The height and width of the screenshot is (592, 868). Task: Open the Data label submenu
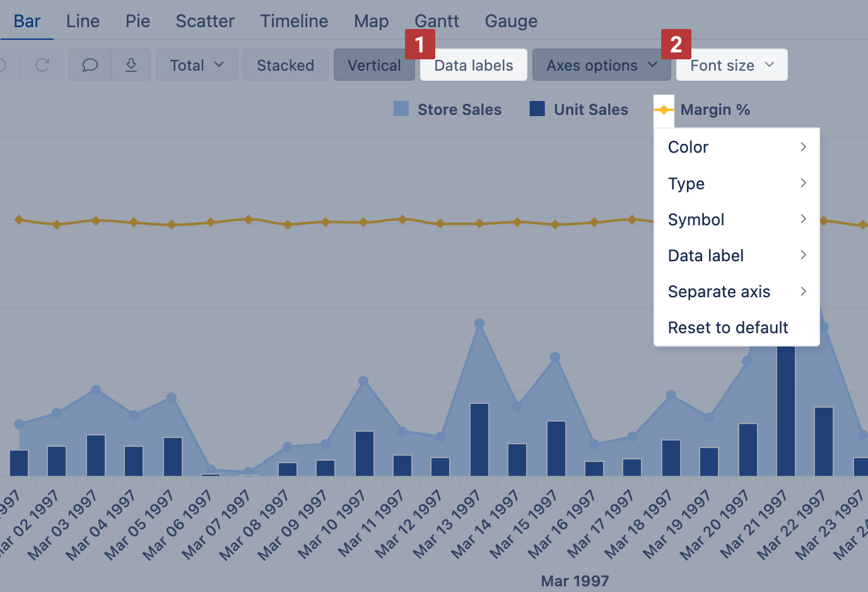coord(737,256)
